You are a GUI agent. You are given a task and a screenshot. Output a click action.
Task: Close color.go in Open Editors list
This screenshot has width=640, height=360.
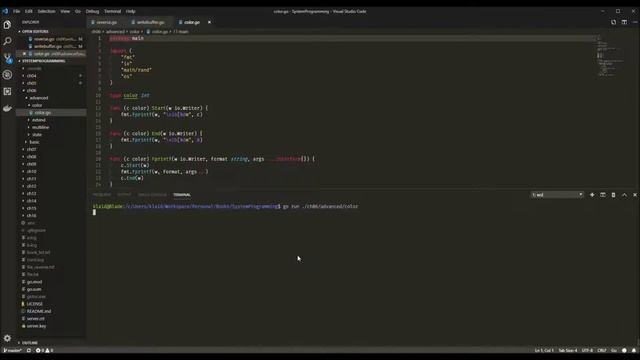pyautogui.click(x=24, y=53)
